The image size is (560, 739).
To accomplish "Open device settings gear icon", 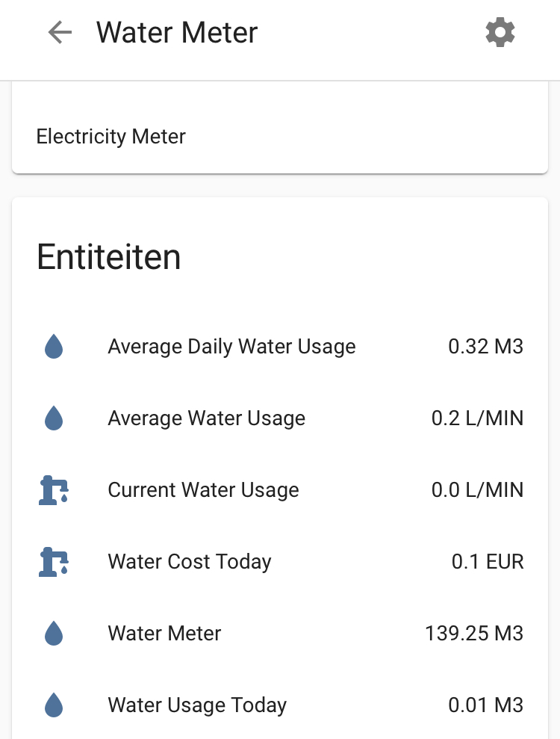I will (500, 33).
